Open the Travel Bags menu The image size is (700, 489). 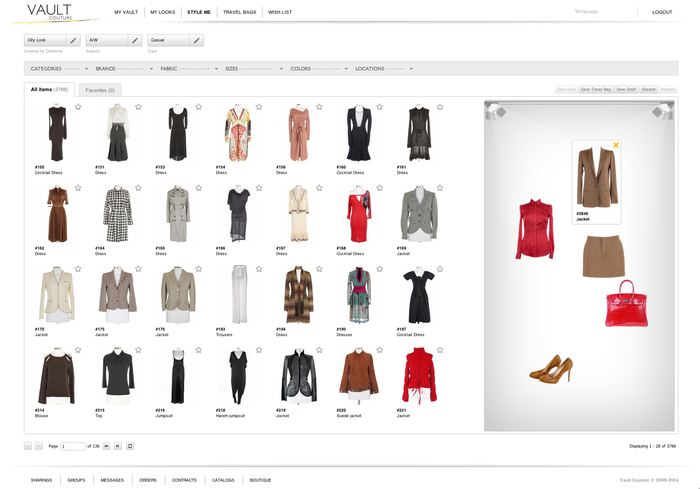[238, 12]
